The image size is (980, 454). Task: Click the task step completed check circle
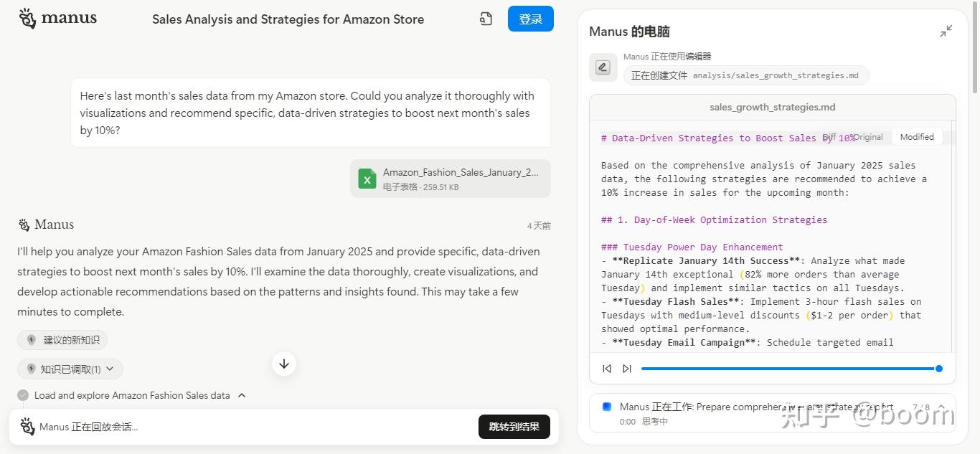[x=23, y=395]
